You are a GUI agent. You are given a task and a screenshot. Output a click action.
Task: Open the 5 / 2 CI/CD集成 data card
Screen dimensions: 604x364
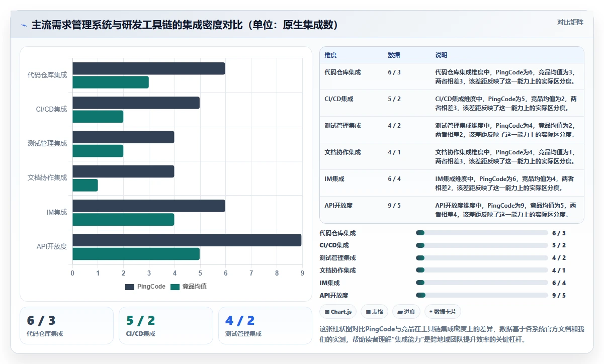click(166, 326)
